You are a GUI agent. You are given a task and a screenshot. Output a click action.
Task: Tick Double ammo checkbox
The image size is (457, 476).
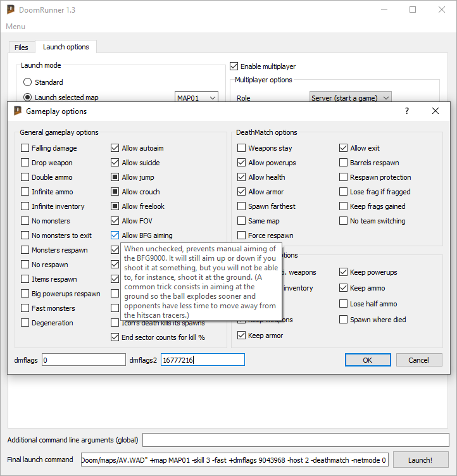pos(25,177)
